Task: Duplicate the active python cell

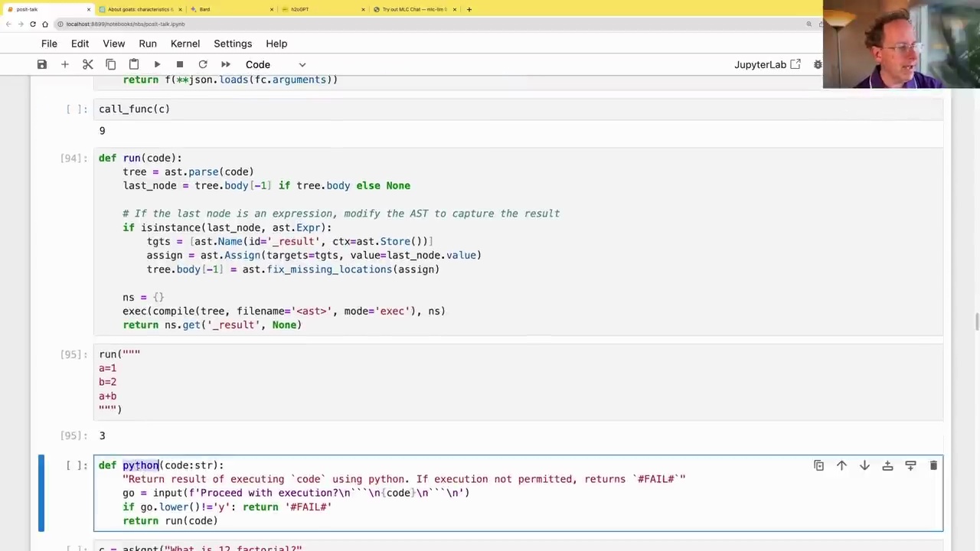Action: click(818, 465)
